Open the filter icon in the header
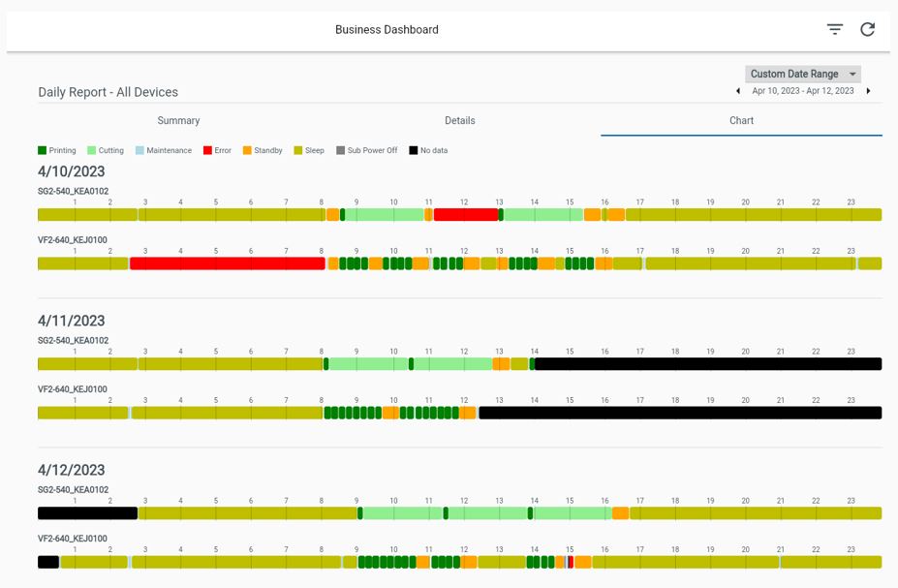This screenshot has height=588, width=898. [x=835, y=29]
